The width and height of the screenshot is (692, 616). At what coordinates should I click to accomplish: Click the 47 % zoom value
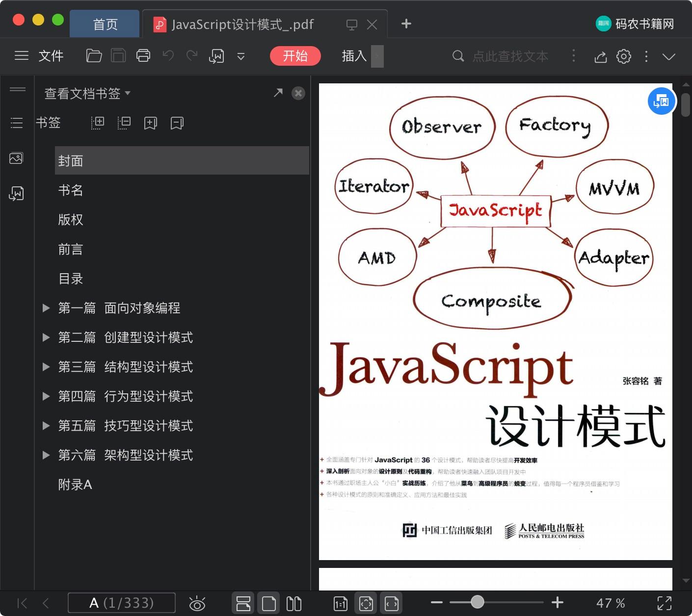click(611, 603)
